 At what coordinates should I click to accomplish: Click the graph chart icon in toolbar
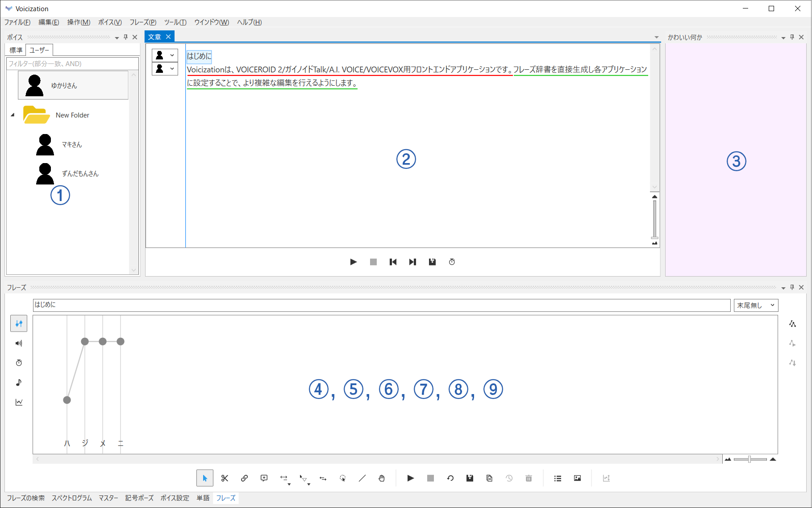(606, 478)
